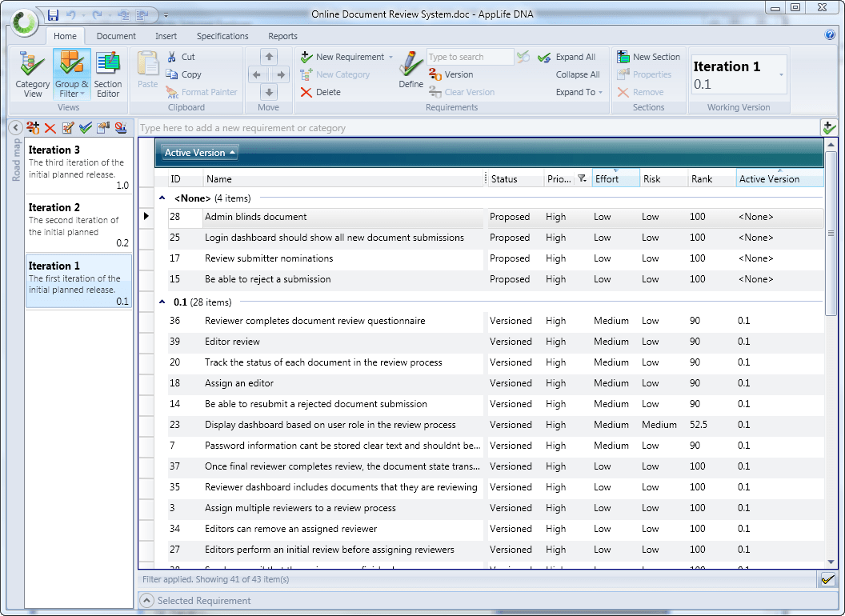The image size is (845, 616).
Task: Switch to the Specifications tab
Action: point(222,36)
